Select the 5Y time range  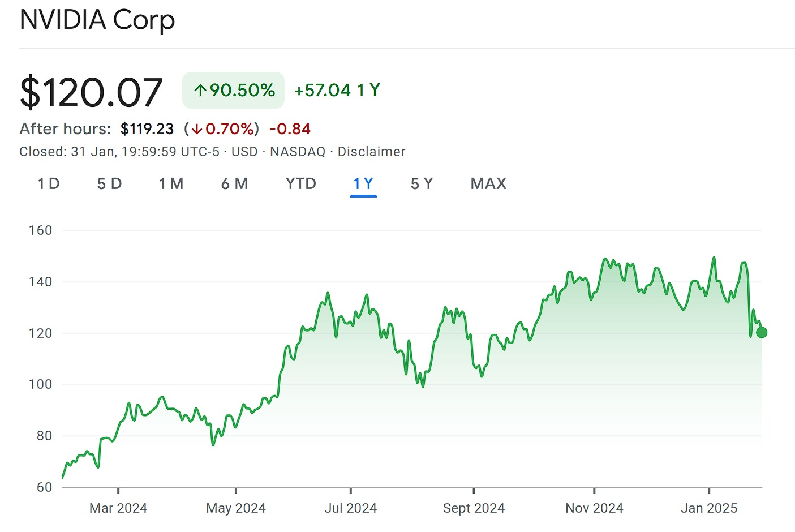[421, 183]
